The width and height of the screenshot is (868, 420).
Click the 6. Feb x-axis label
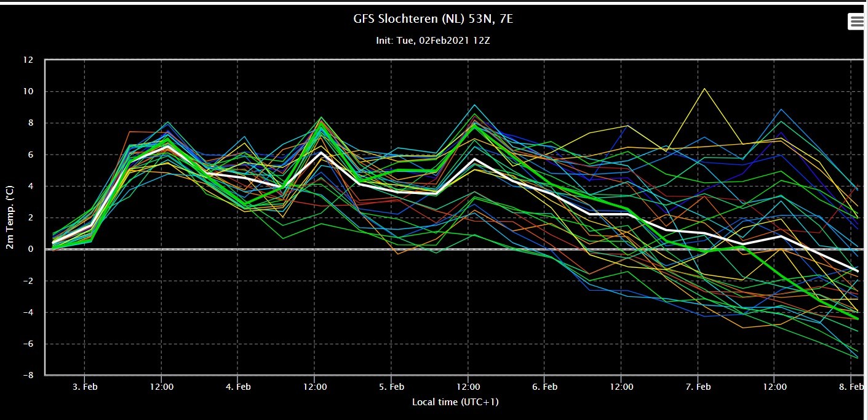coord(545,387)
